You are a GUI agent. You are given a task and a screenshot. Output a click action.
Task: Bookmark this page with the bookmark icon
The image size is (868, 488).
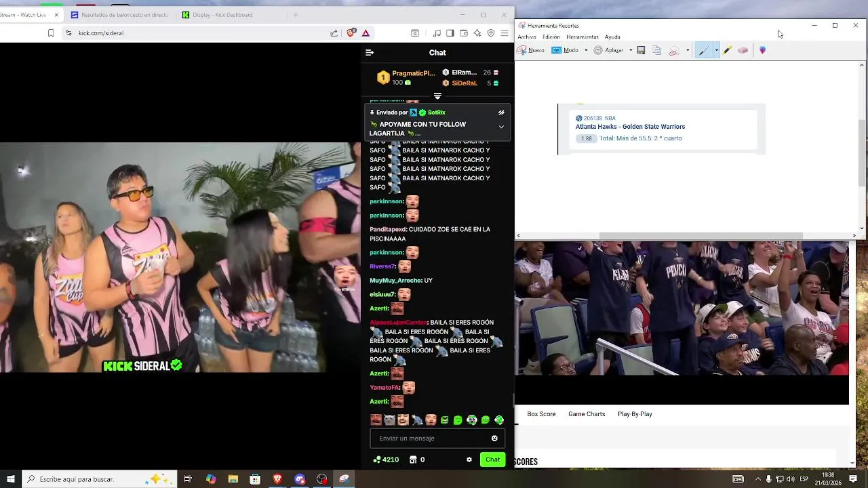51,33
